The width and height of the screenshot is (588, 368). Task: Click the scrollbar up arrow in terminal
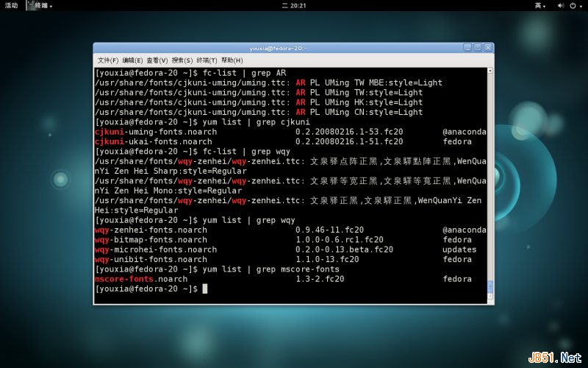pyautogui.click(x=490, y=71)
